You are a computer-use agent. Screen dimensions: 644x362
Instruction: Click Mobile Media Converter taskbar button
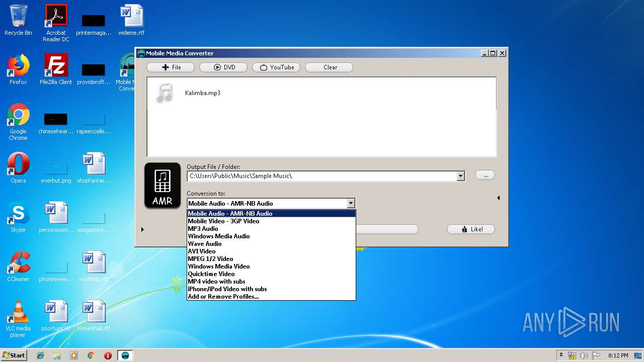click(x=125, y=355)
